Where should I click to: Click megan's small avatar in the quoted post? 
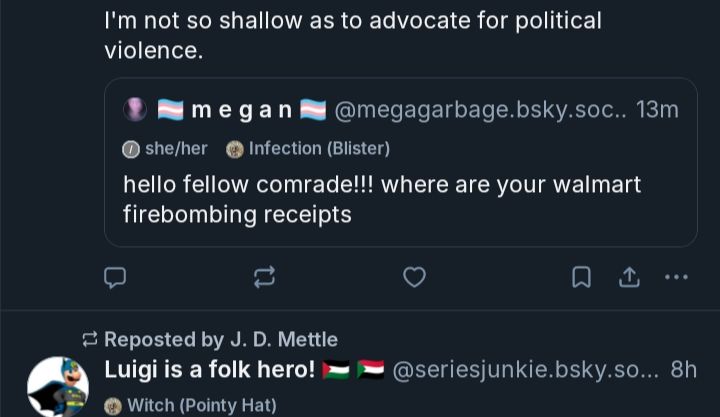(135, 110)
